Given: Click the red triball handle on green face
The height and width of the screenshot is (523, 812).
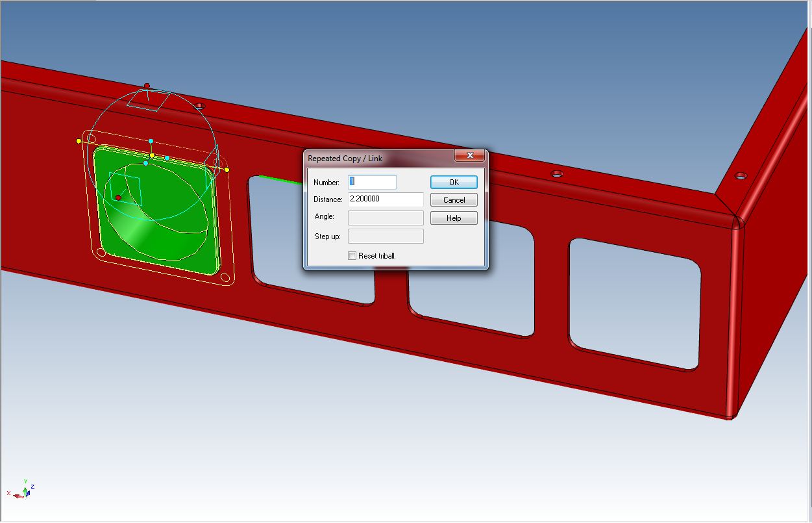Looking at the screenshot, I should (x=118, y=198).
